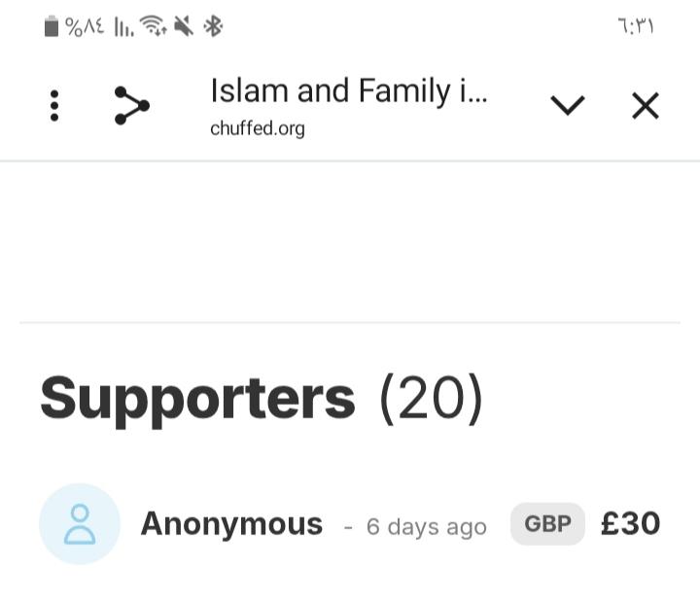700x600 pixels.
Task: Tap the Supporters (20) heading
Action: [262, 399]
